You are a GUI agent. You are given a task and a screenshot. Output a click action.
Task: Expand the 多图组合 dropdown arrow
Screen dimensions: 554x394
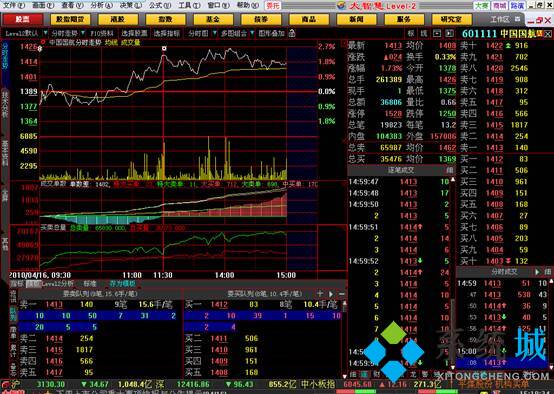pyautogui.click(x=252, y=33)
